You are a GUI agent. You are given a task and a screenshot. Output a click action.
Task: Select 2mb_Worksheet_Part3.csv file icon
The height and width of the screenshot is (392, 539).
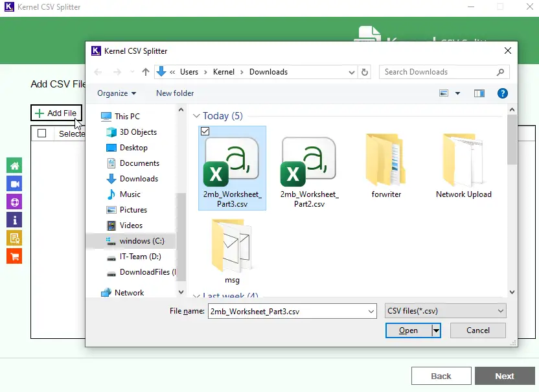point(232,168)
